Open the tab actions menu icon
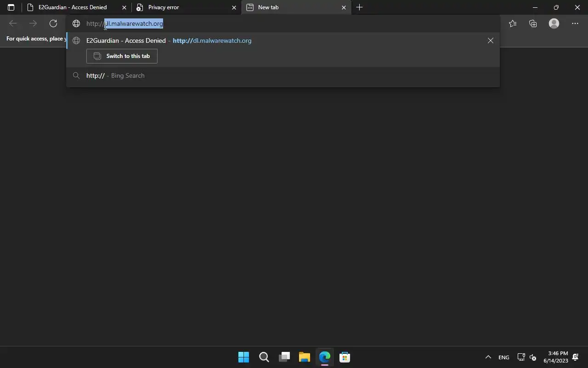The image size is (588, 368). [x=11, y=7]
